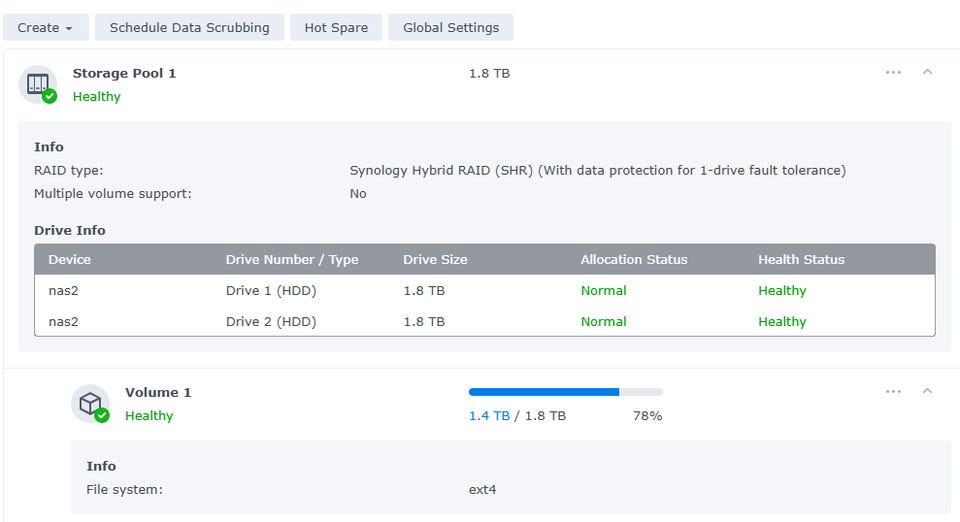Viewport: 960px width, 522px height.
Task: Click Schedule Data Scrubbing button
Action: click(189, 28)
